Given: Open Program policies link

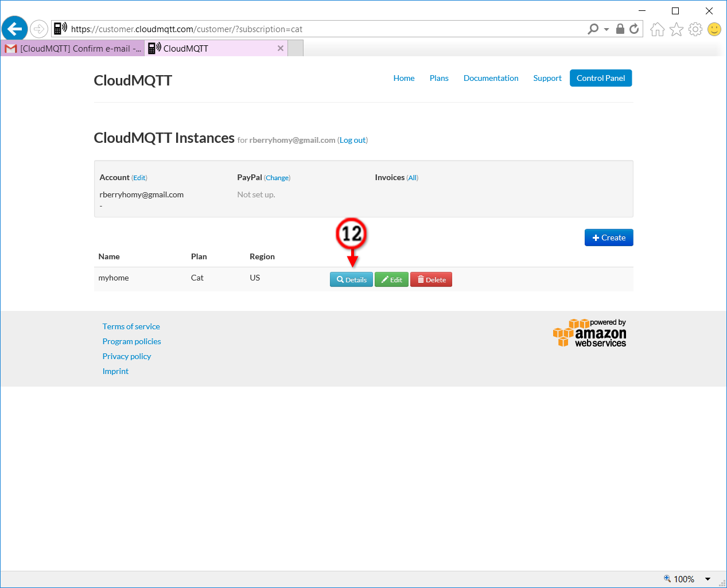Looking at the screenshot, I should pyautogui.click(x=132, y=341).
